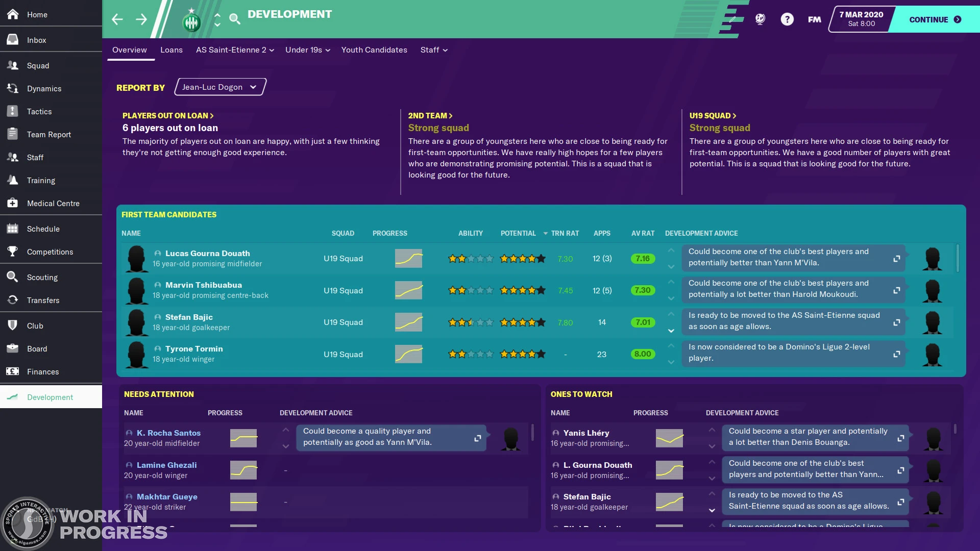
Task: Open the U19 Squad report link
Action: [x=713, y=115]
